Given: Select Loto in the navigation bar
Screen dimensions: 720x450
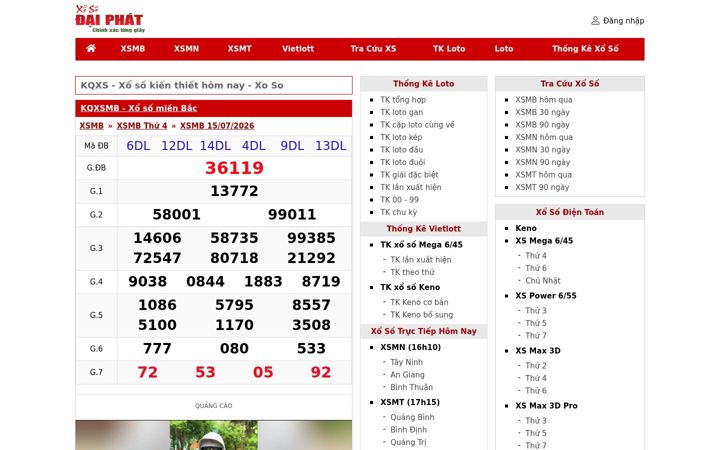Looking at the screenshot, I should click(x=504, y=49).
